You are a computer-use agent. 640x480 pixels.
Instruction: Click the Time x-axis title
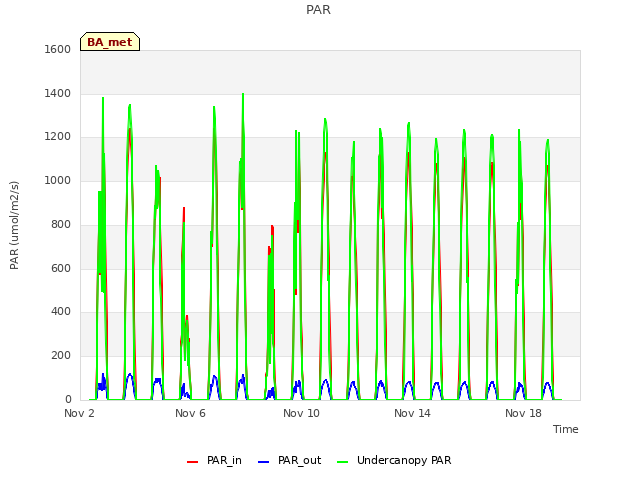click(x=566, y=429)
